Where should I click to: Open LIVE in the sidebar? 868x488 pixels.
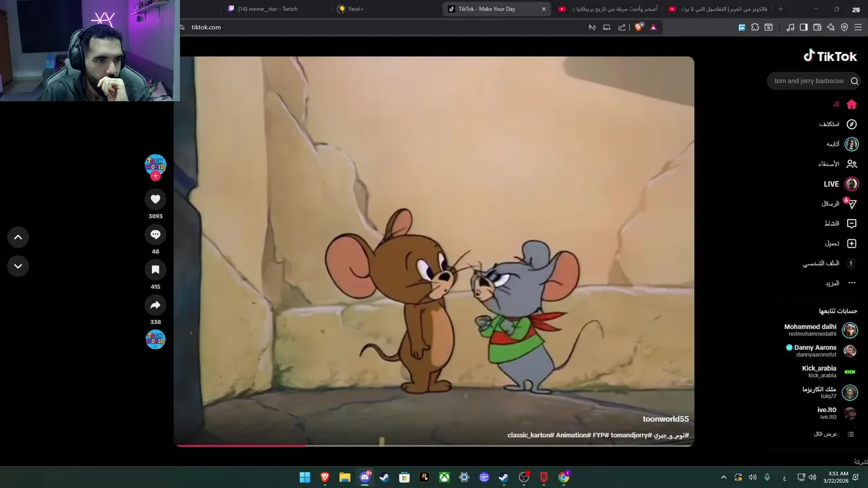(x=841, y=184)
